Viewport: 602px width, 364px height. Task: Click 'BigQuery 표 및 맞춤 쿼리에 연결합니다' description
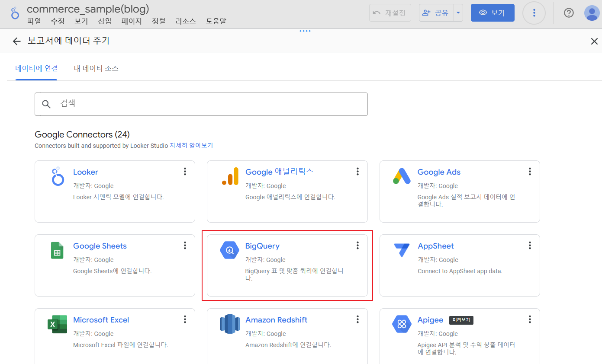[x=294, y=275]
